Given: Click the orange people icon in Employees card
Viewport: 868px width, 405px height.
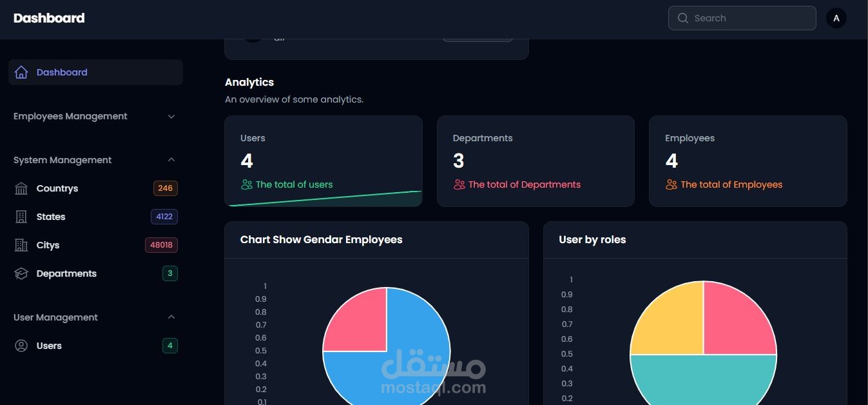Looking at the screenshot, I should 671,184.
